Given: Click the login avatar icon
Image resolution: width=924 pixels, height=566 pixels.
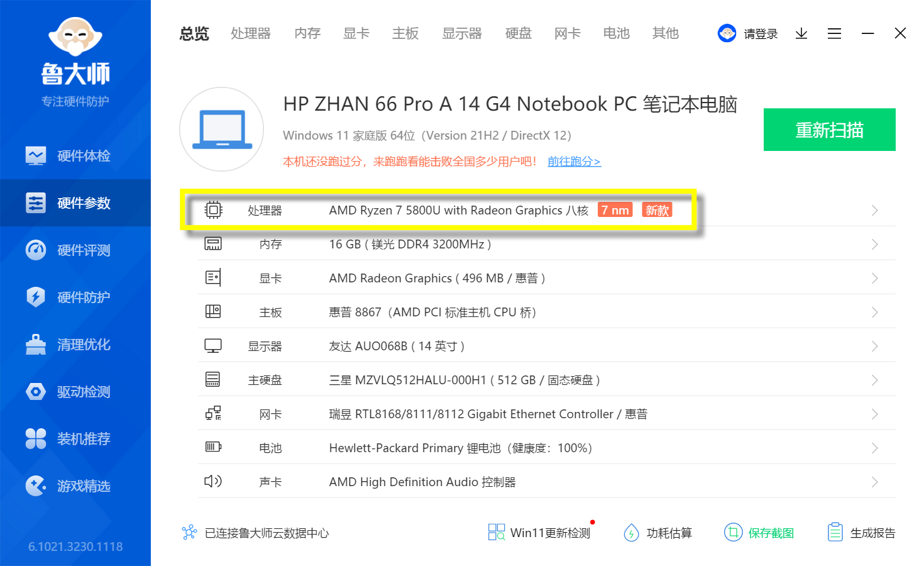Looking at the screenshot, I should [x=727, y=33].
